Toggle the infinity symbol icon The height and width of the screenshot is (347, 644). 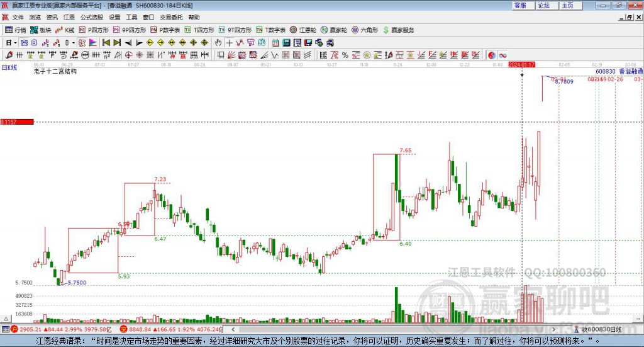pyautogui.click(x=502, y=55)
